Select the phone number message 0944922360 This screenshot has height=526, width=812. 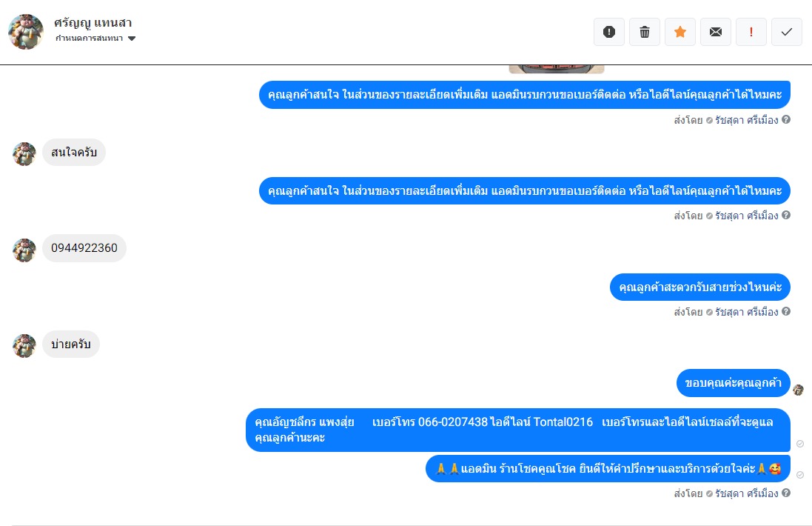[84, 248]
